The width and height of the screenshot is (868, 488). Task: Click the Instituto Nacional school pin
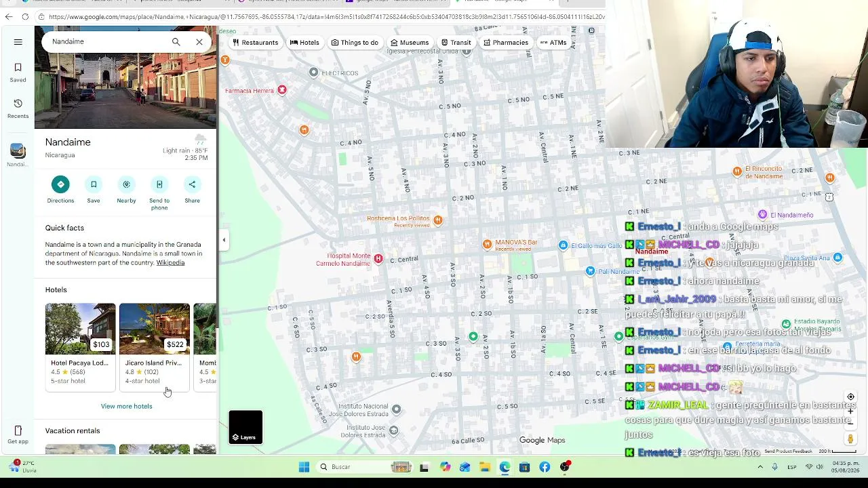coord(397,409)
